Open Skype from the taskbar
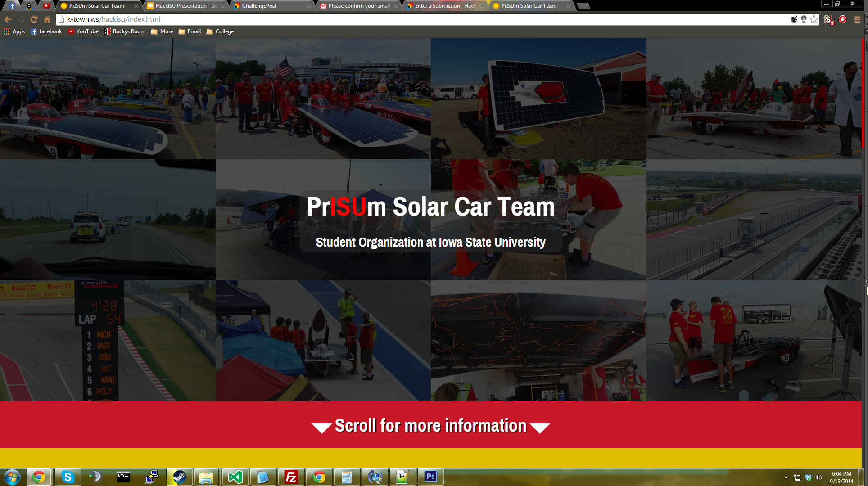This screenshot has width=868, height=486. coord(68,477)
